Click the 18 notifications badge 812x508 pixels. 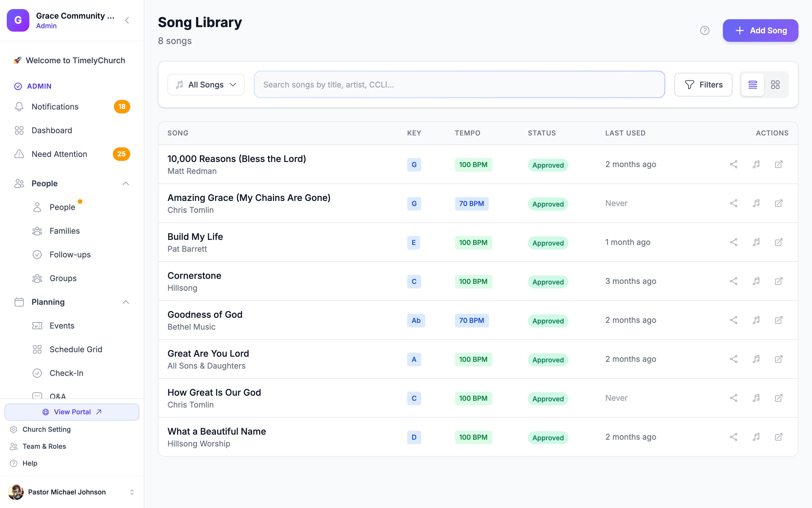pyautogui.click(x=122, y=106)
